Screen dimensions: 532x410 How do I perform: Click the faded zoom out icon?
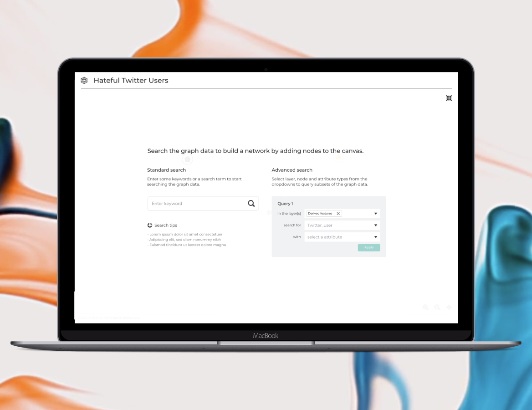(x=437, y=307)
